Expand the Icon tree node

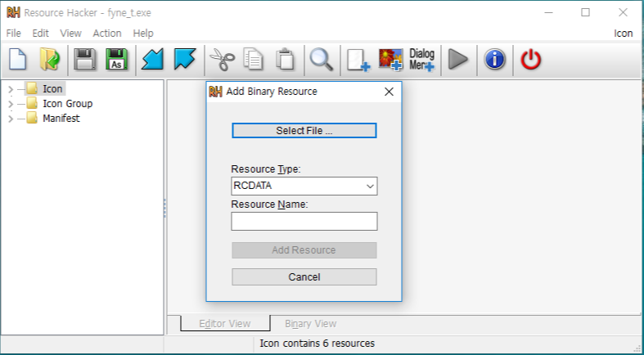coord(11,89)
